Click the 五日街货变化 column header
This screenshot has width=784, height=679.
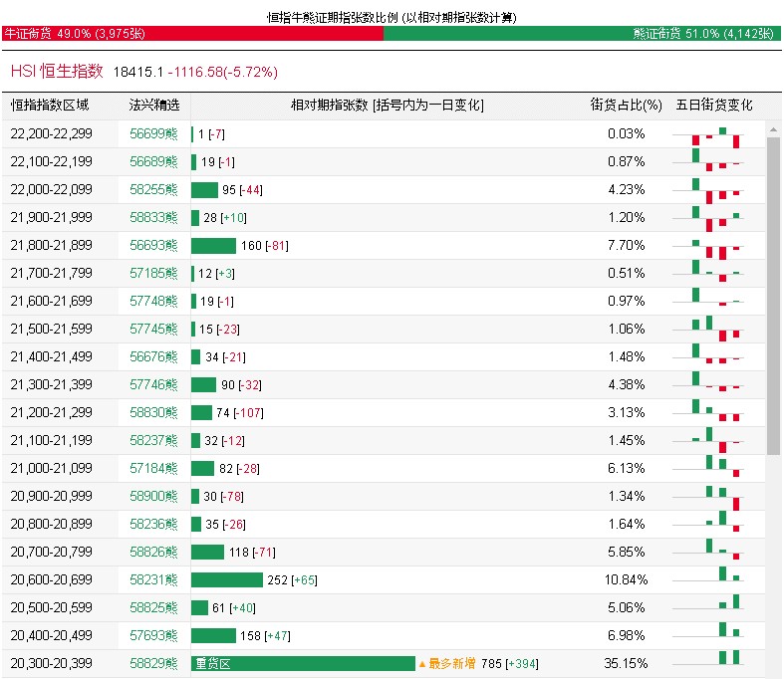coord(714,106)
